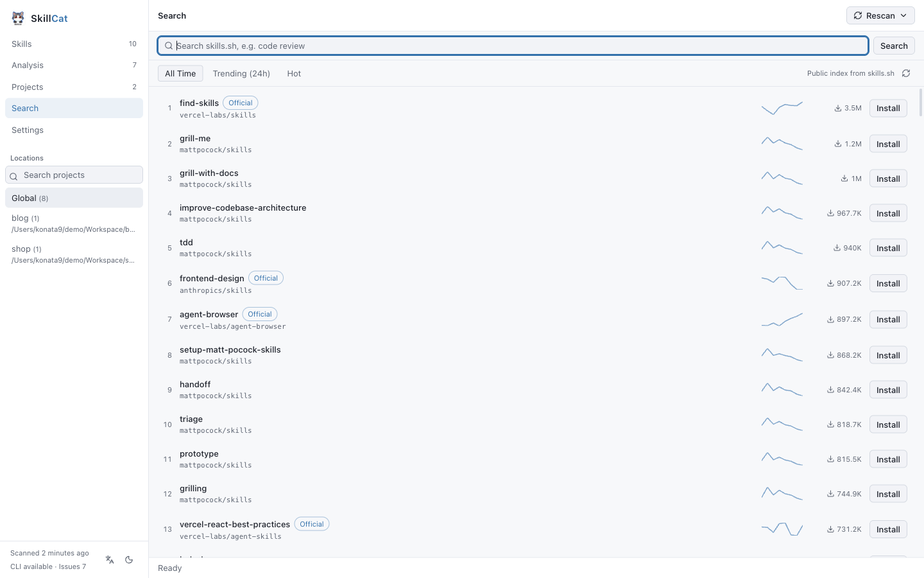Screen dimensions: 924x578
Task: Install the grill-with-docs skill
Action: [888, 179]
